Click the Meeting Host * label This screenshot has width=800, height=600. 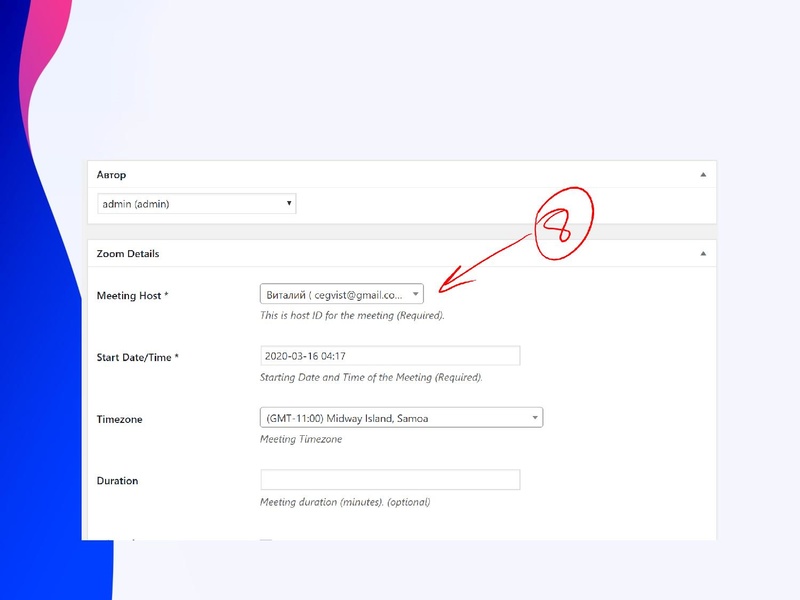(132, 296)
